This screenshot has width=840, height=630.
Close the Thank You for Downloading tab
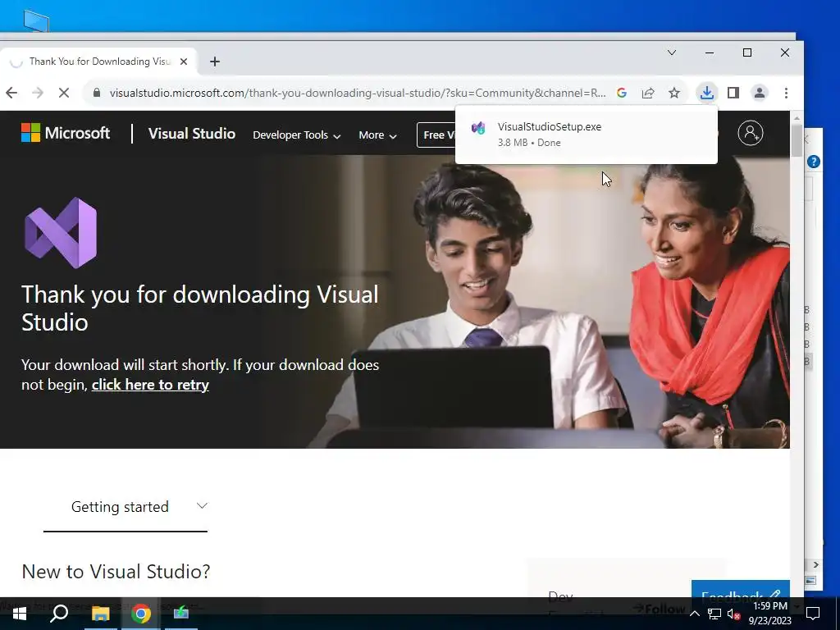click(183, 62)
